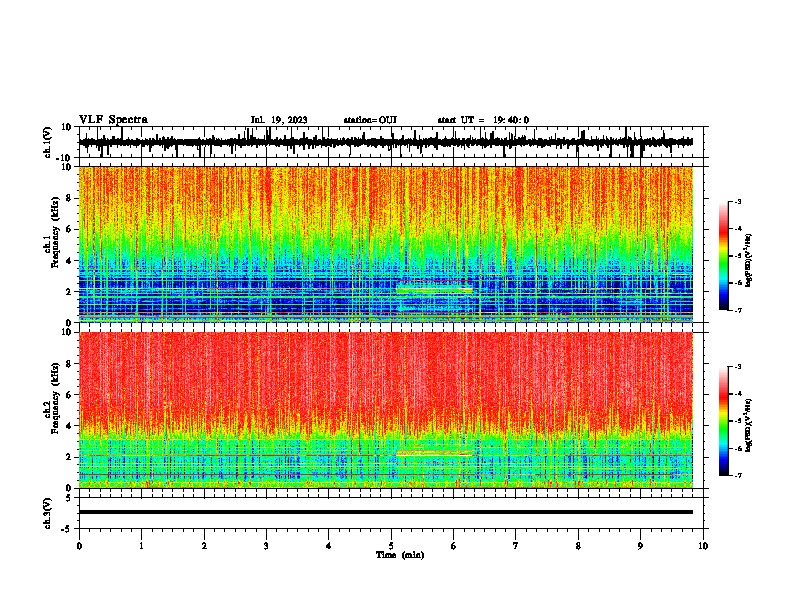The height and width of the screenshot is (612, 792).
Task: Click time axis tick label "1"
Action: (141, 546)
